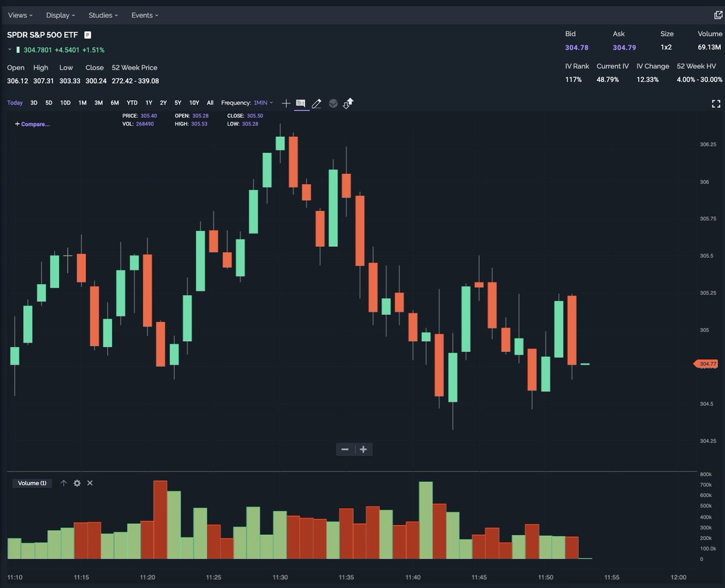Screen dimensions: 725x588
Task: Open the Display dropdown menu
Action: pos(61,15)
